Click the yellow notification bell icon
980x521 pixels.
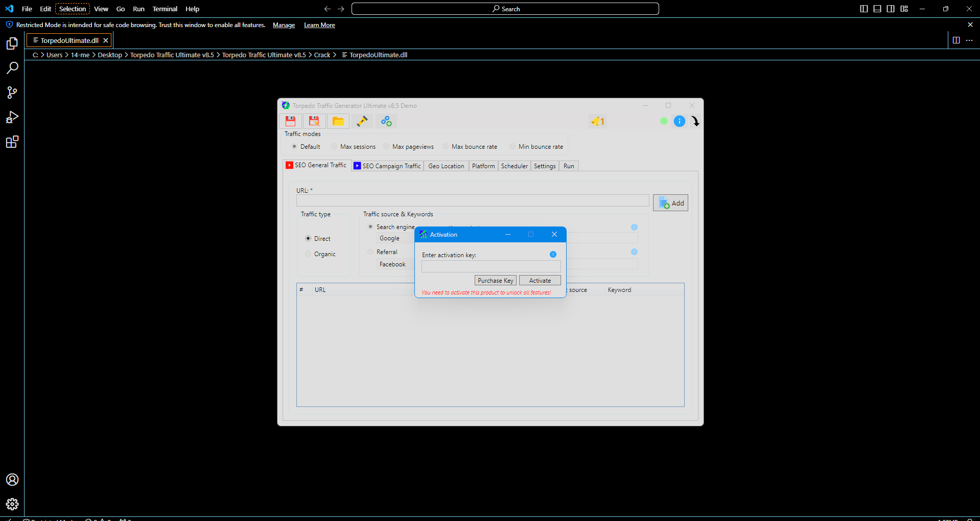598,121
